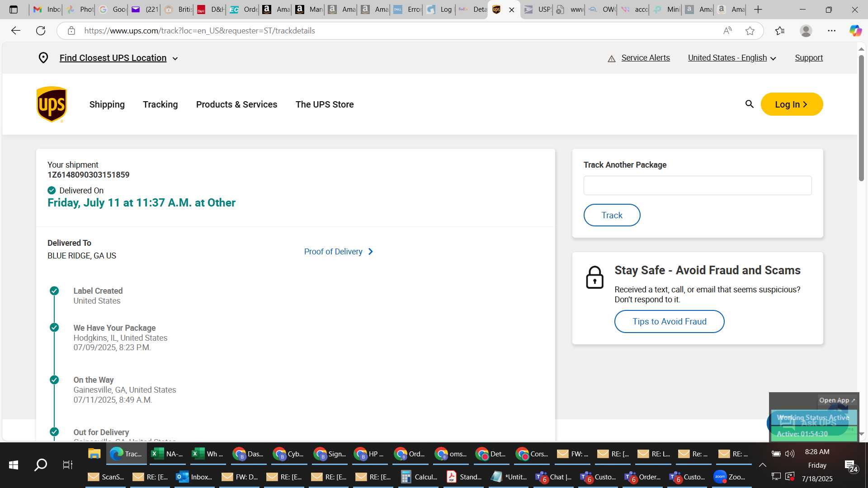Screen dimensions: 868x488
Task: Click the browser profile avatar icon
Action: [x=806, y=31]
